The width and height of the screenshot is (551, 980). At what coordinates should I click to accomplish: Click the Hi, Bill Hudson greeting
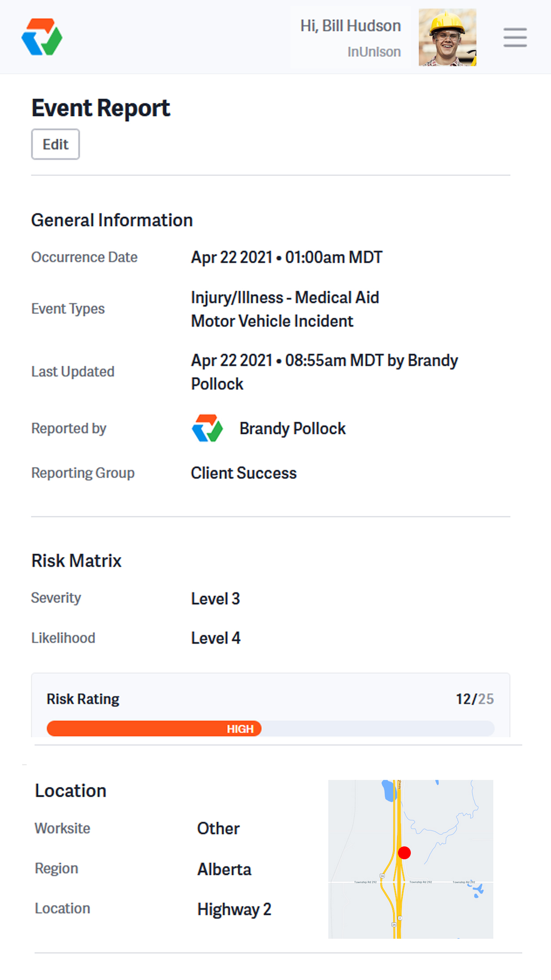[x=350, y=26]
